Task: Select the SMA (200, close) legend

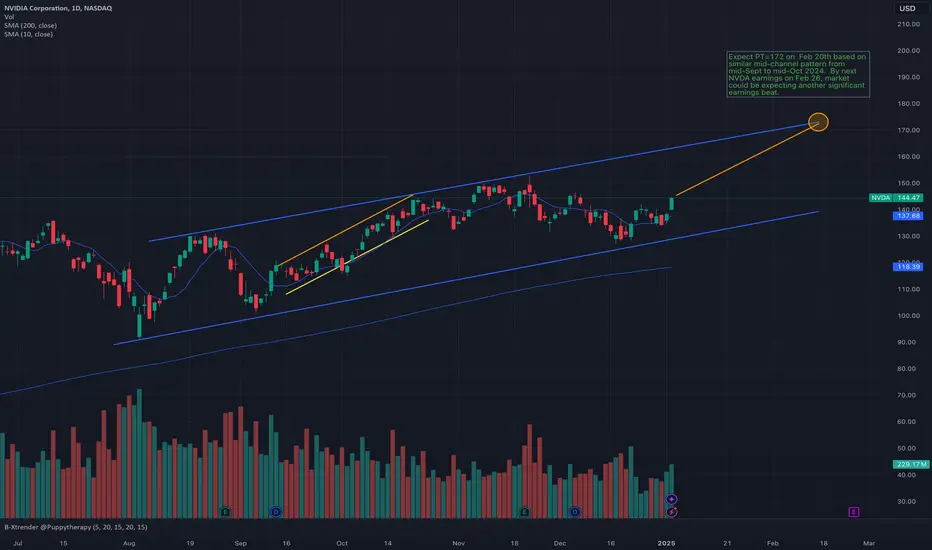Action: [x=30, y=26]
